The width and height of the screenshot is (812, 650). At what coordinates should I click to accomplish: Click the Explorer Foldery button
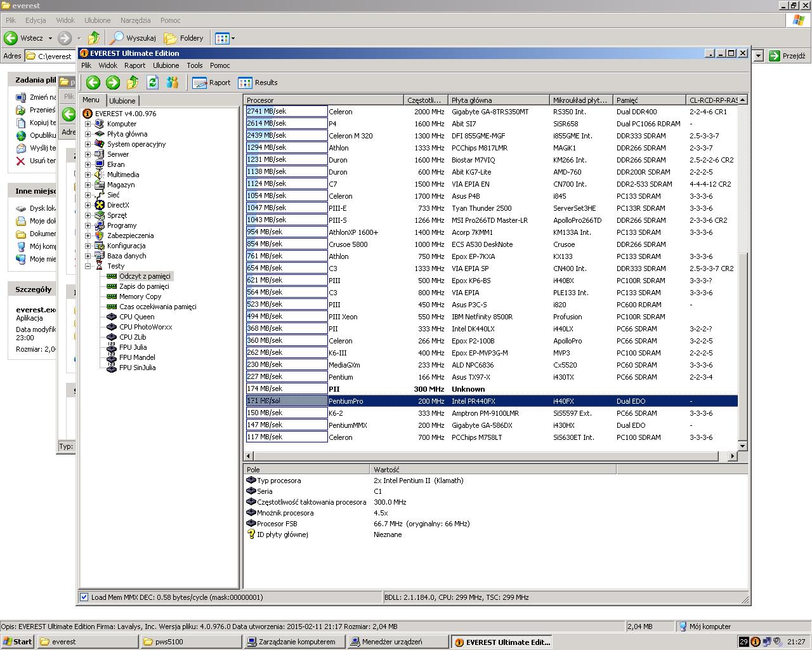click(184, 38)
